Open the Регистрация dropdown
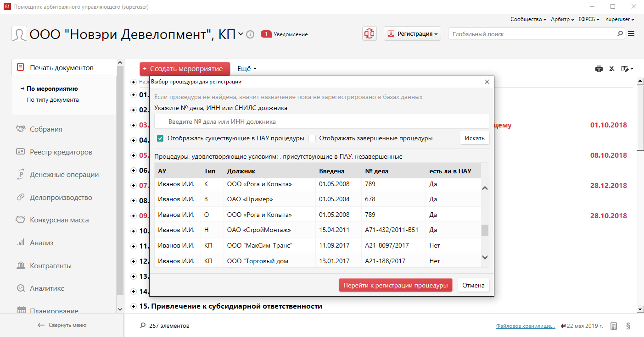The image size is (644, 337). pos(412,34)
